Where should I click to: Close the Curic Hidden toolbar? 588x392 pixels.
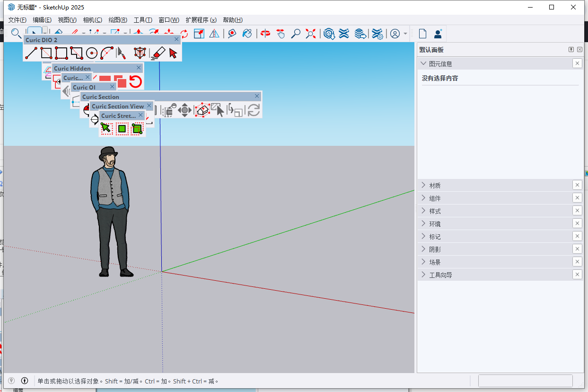point(139,68)
